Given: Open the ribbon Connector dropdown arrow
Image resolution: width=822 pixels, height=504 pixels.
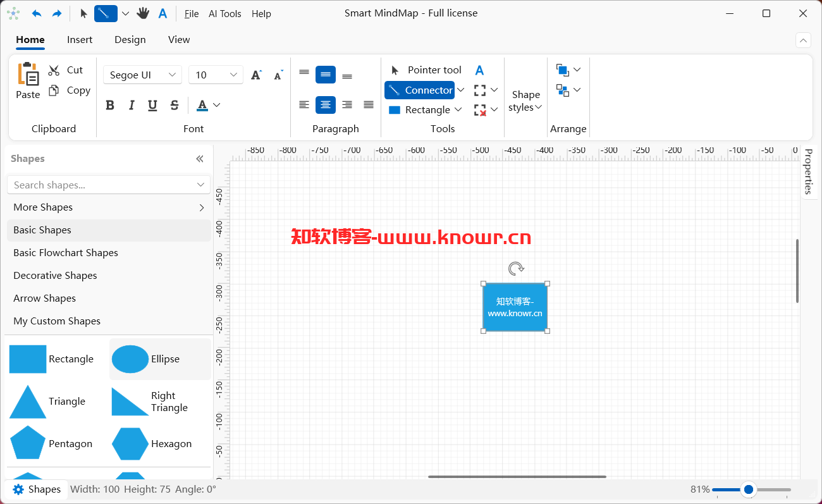Looking at the screenshot, I should [460, 90].
